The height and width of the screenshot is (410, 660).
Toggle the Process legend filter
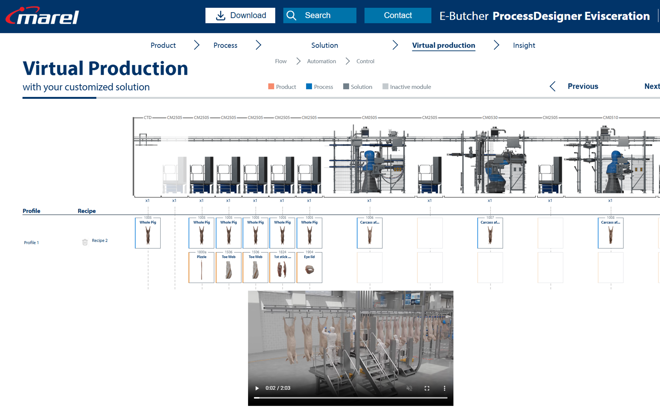coord(320,87)
